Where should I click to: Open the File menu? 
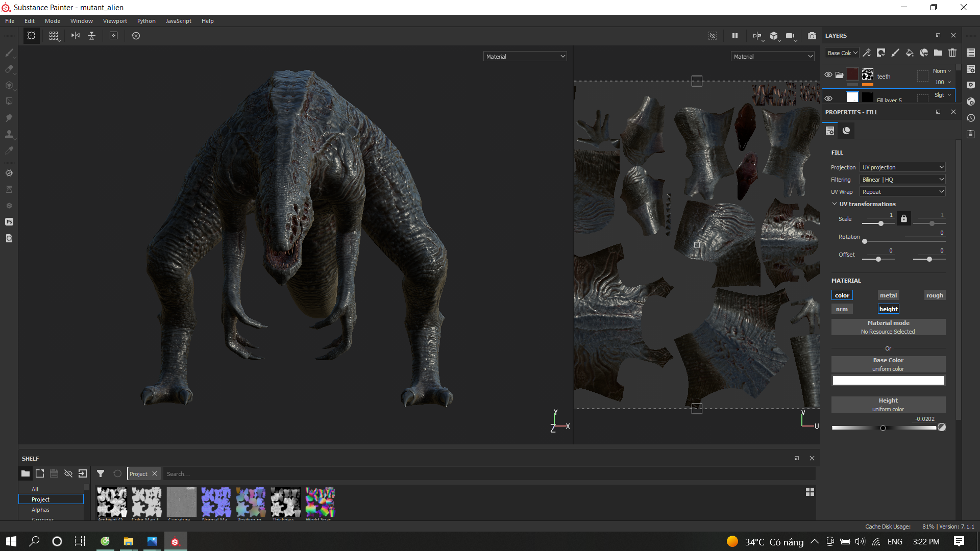(x=10, y=21)
